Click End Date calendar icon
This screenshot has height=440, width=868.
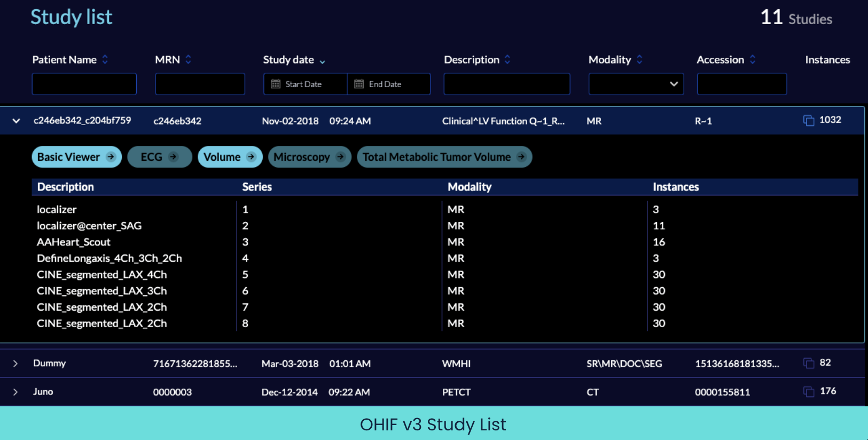point(359,84)
